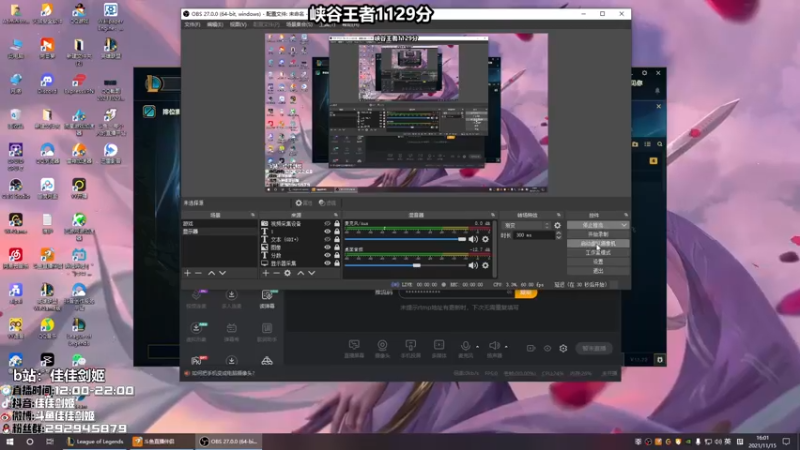Open the 渐变 transition type dropdown
Viewport: 800px width, 450px height.
click(x=527, y=225)
